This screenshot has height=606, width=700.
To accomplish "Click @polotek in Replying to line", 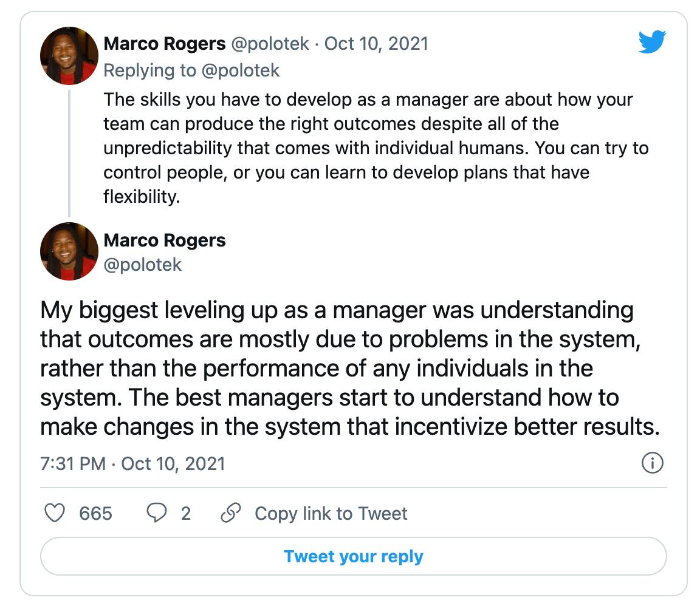I will pos(241,70).
